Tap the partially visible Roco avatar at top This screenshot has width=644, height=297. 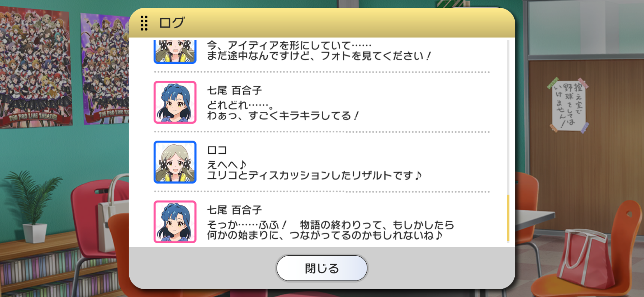(x=175, y=52)
